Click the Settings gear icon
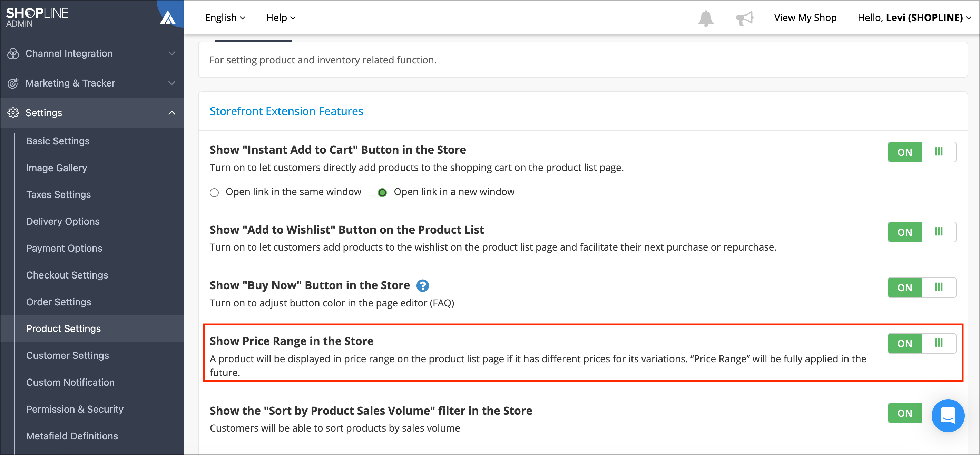Screen dimensions: 980x455 click(x=13, y=113)
